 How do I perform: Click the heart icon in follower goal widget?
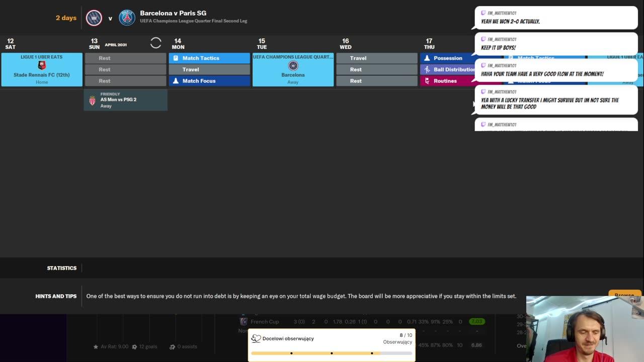tap(256, 338)
